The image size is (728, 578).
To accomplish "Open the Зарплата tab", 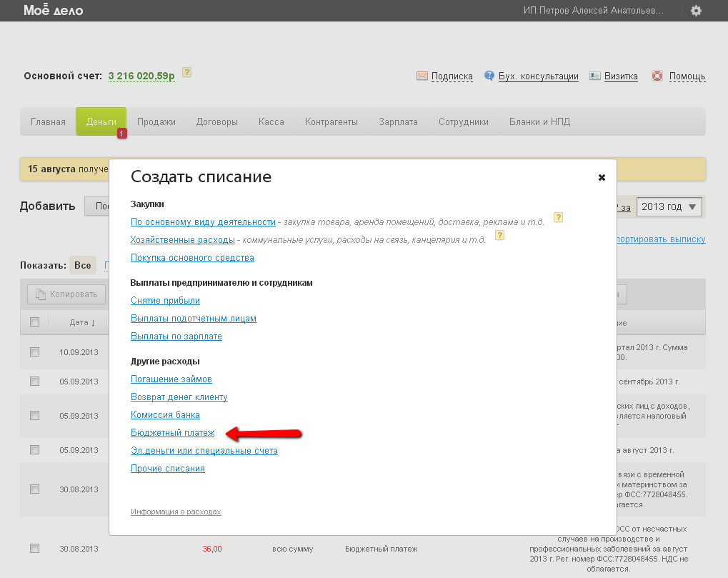I will 398,121.
